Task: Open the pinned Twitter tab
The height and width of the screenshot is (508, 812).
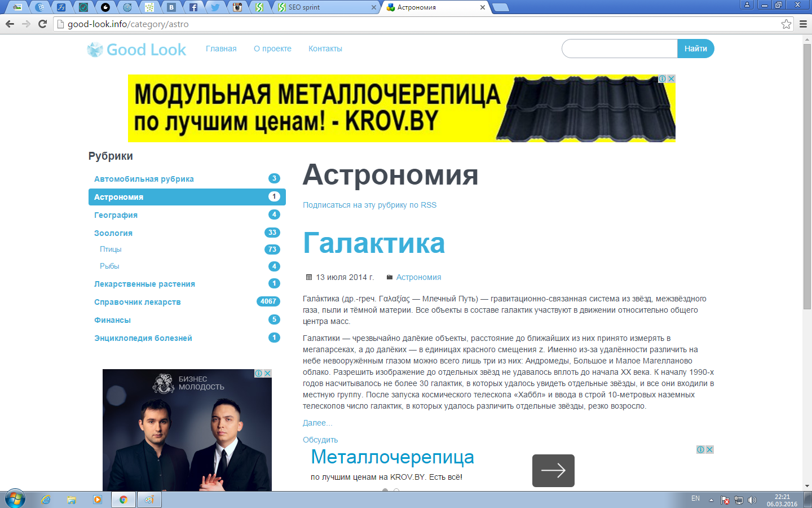Action: [215, 7]
